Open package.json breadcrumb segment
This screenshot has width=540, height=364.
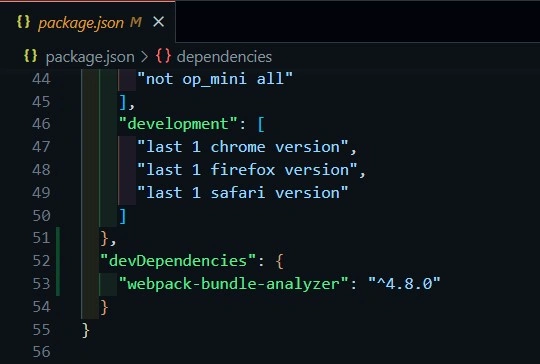coord(90,57)
